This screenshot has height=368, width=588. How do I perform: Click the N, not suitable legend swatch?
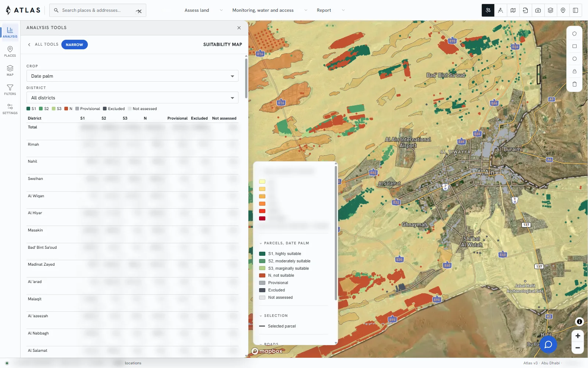(x=262, y=275)
